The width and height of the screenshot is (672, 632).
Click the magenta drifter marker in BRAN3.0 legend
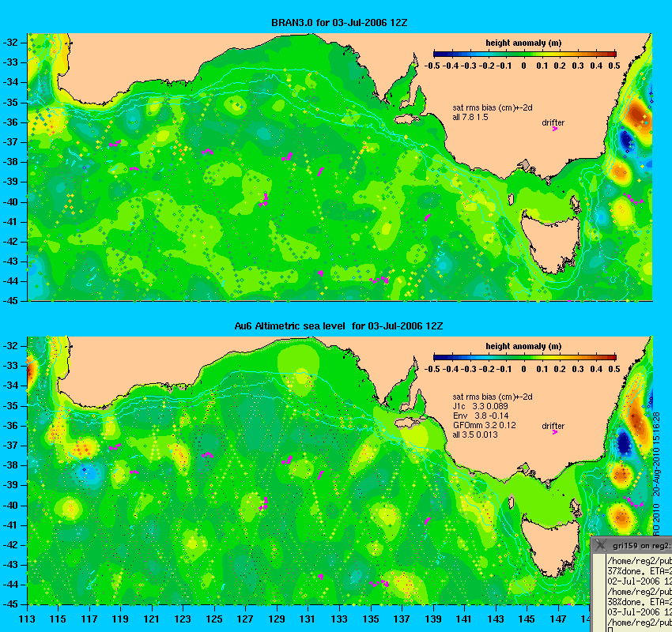pyautogui.click(x=555, y=129)
